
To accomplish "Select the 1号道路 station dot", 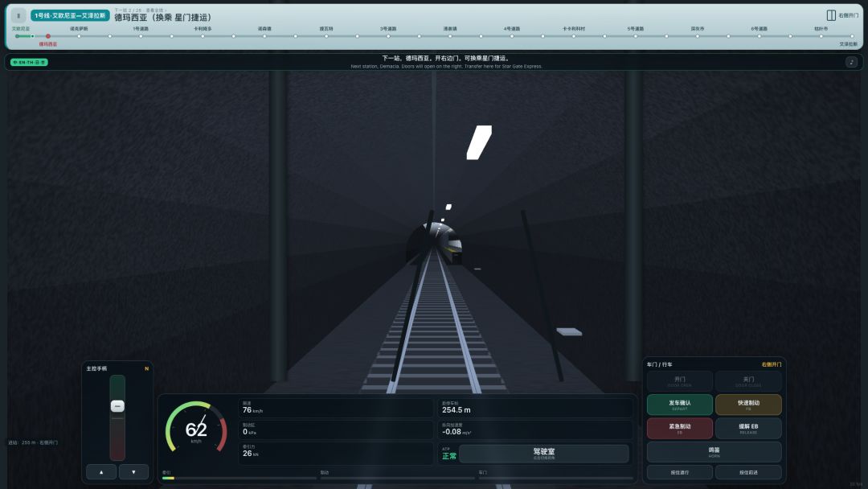I will 141,36.
